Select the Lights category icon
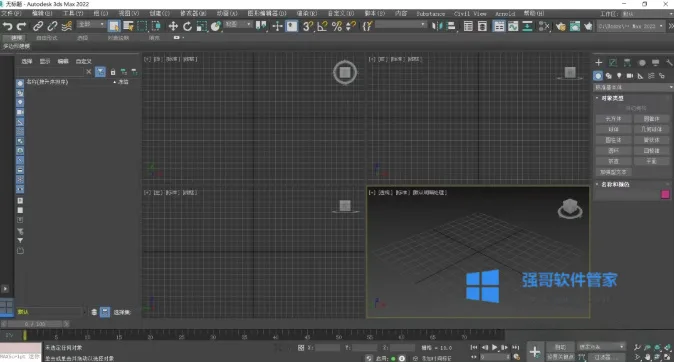This screenshot has width=674, height=362. tap(619, 76)
